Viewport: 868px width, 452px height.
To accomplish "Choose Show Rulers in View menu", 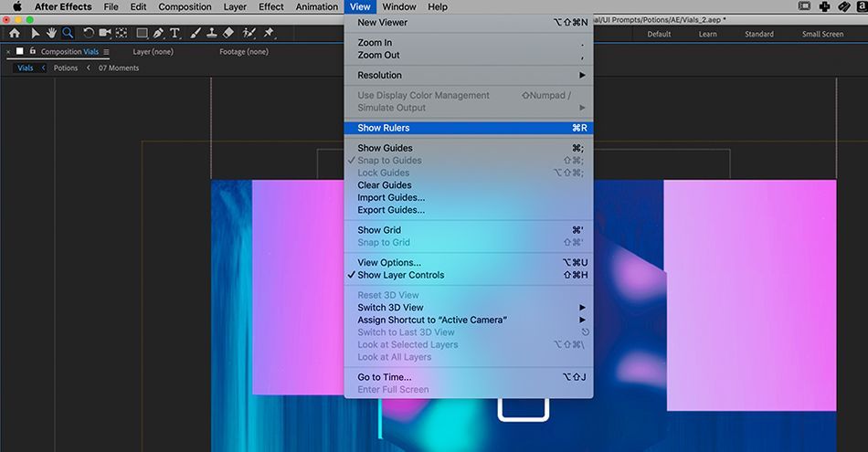I will coord(469,128).
